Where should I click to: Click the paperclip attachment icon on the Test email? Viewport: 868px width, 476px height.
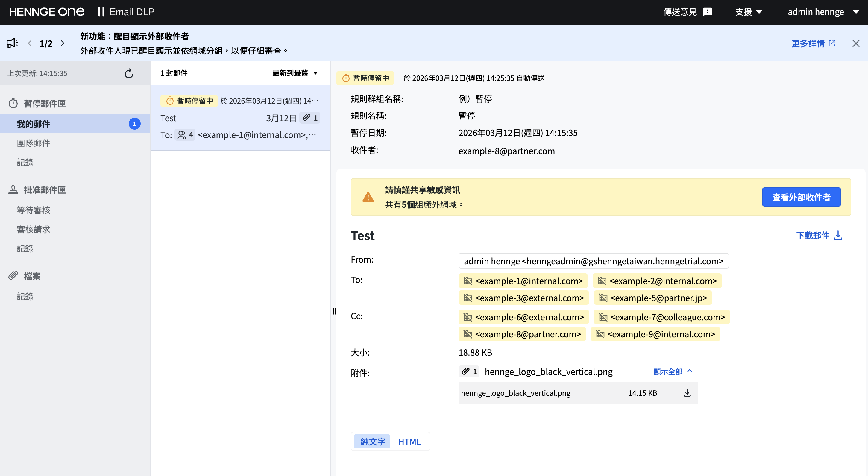307,118
